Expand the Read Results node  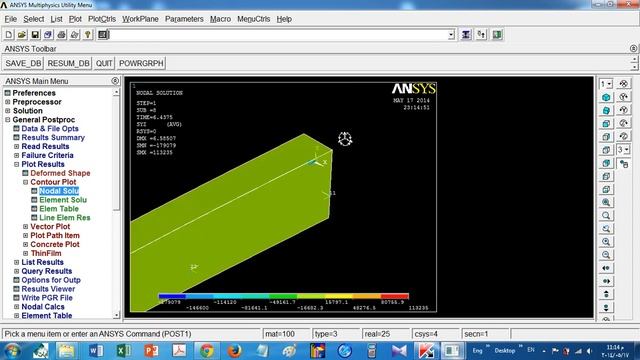[x=16, y=147]
